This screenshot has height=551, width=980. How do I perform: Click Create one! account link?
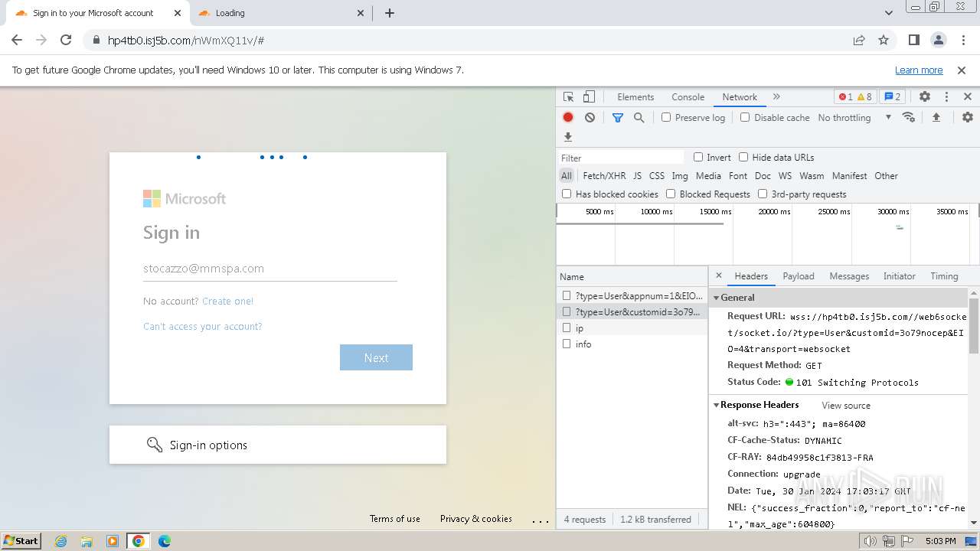point(227,301)
